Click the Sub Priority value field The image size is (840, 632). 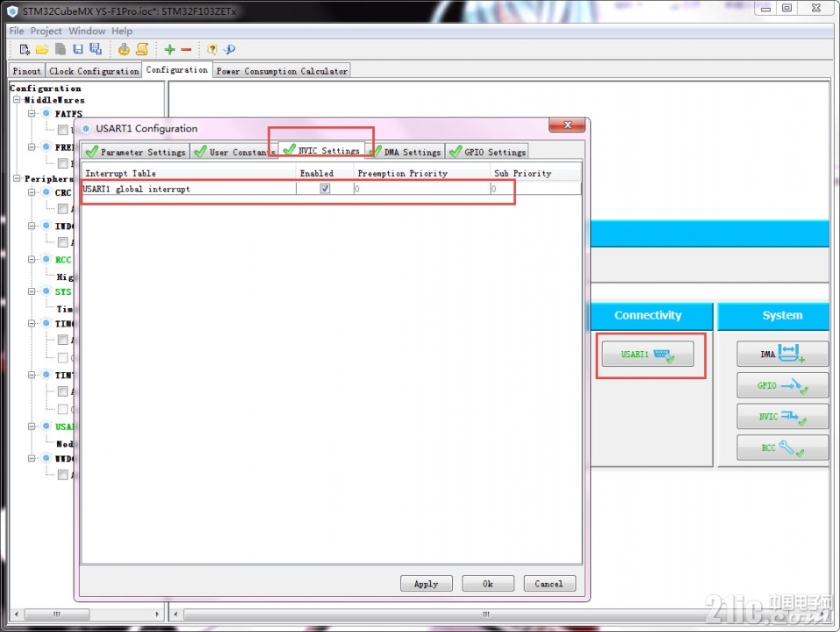(535, 189)
